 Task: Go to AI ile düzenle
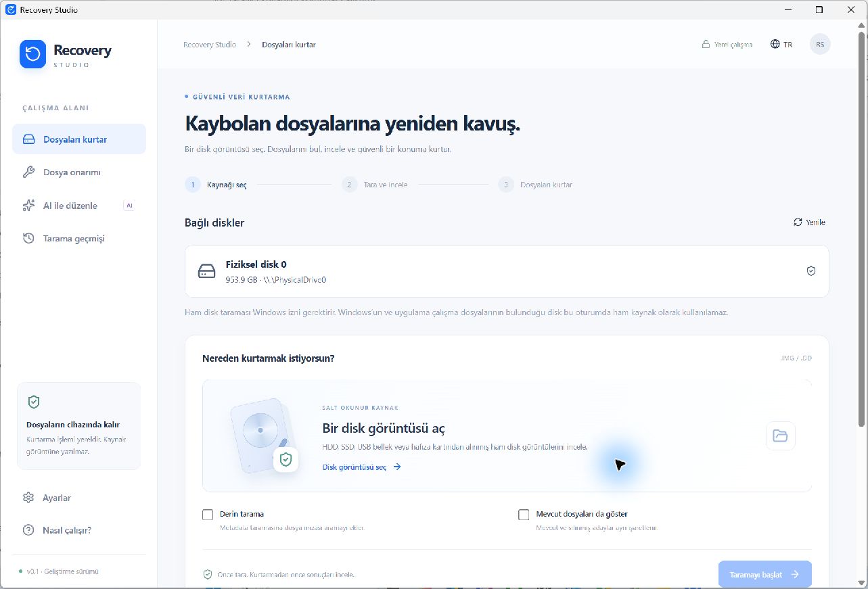click(79, 206)
